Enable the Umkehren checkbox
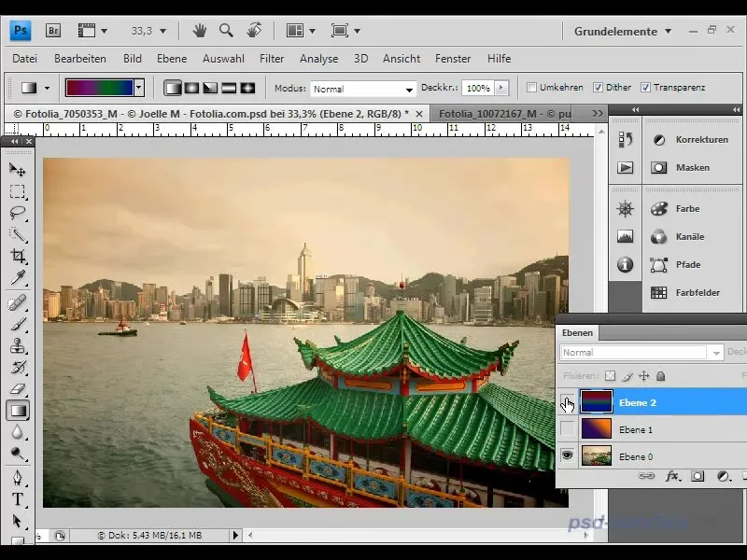Screen dimensions: 747x560 click(531, 88)
